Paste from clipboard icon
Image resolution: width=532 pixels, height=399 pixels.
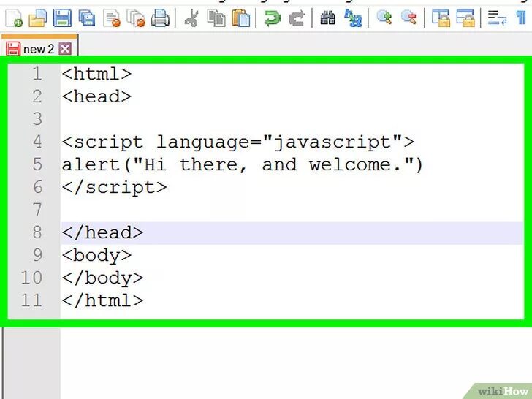(x=240, y=18)
